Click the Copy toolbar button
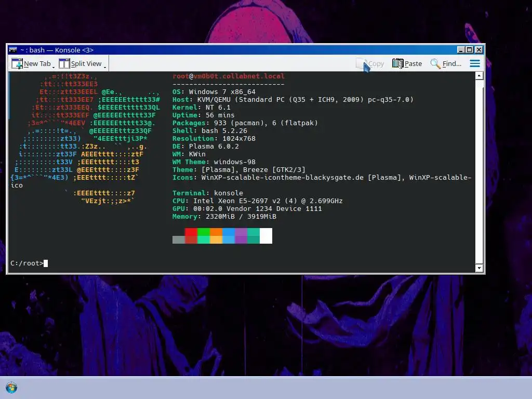The height and width of the screenshot is (399, 532). pyautogui.click(x=370, y=63)
